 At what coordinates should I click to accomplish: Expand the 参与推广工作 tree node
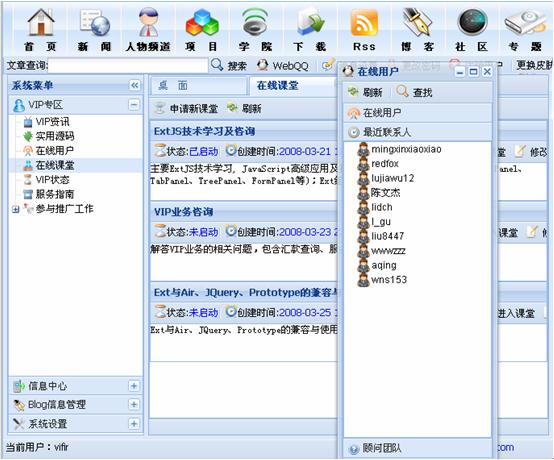pos(15,209)
